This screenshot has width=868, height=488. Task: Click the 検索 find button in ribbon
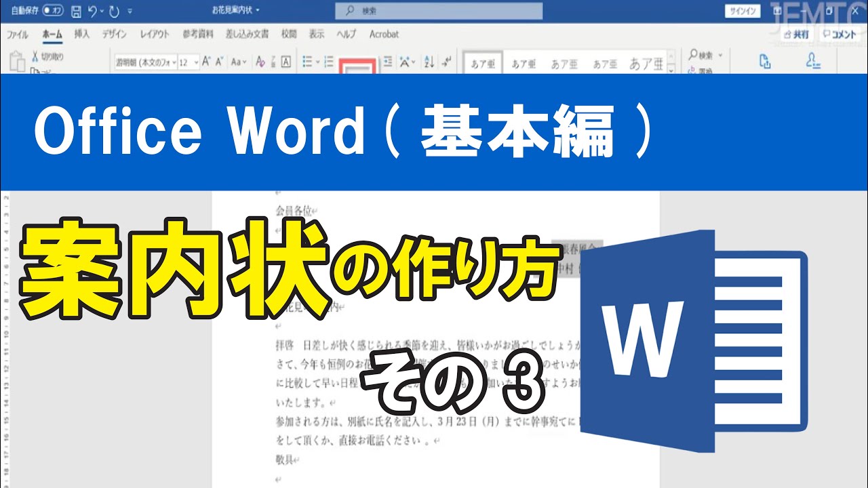point(701,56)
